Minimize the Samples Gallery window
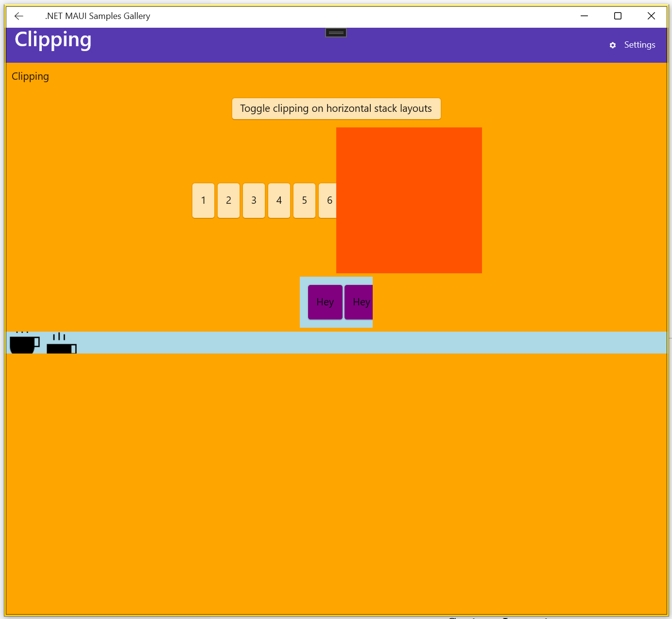This screenshot has width=672, height=619. (x=584, y=16)
